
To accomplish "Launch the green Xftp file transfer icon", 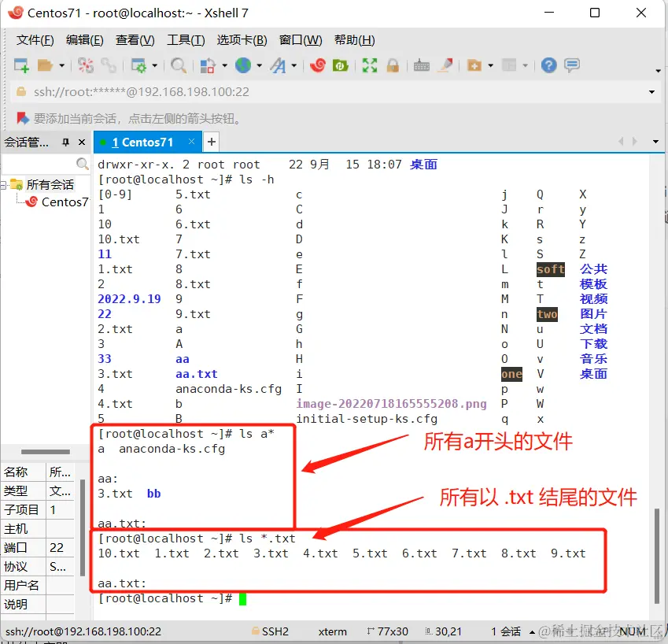I will (340, 65).
